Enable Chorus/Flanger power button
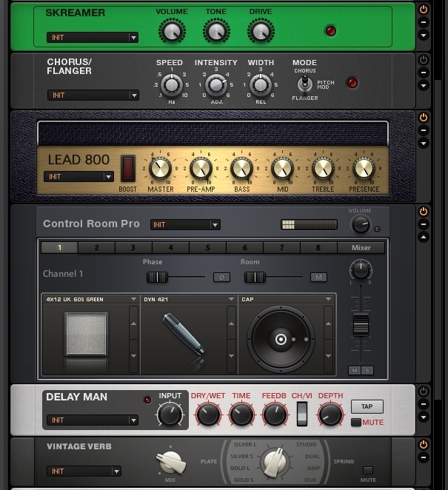448x490 pixels. 424,60
